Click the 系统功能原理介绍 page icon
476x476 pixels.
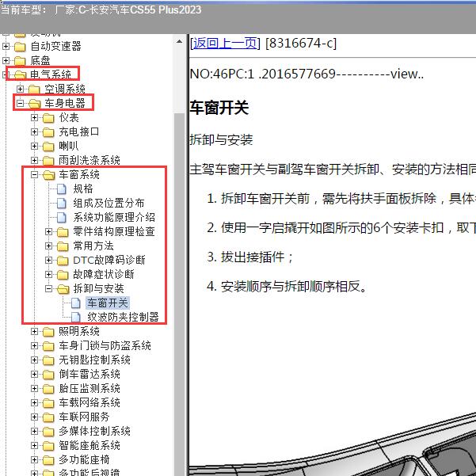pyautogui.click(x=62, y=218)
